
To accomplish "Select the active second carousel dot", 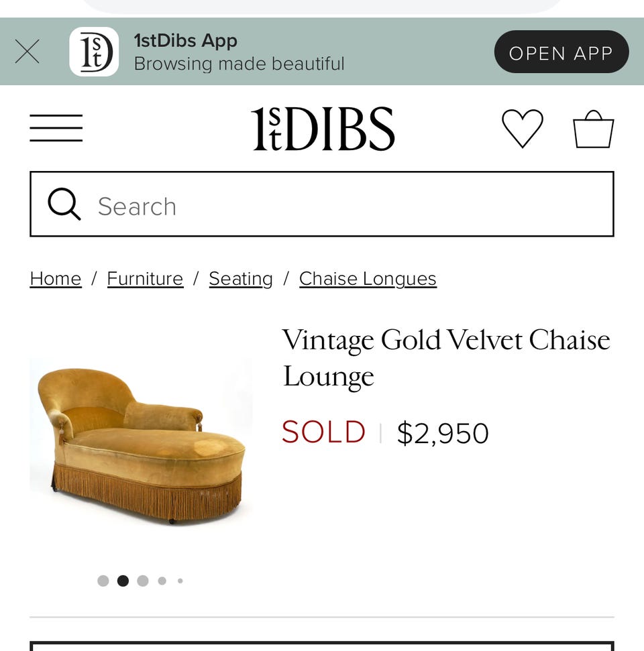I will point(123,581).
